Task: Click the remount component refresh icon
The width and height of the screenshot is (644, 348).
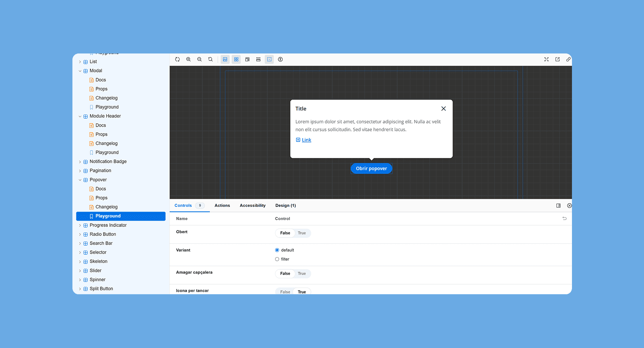Action: coord(178,59)
